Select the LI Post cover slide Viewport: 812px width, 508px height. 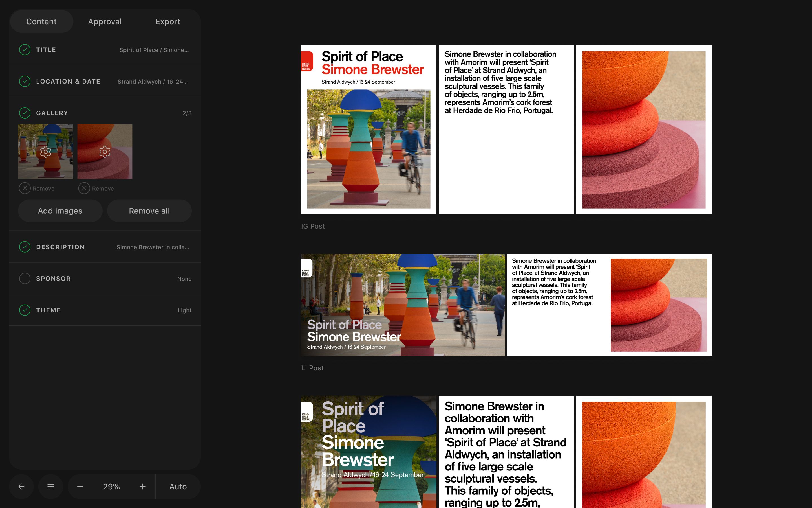[x=403, y=305]
